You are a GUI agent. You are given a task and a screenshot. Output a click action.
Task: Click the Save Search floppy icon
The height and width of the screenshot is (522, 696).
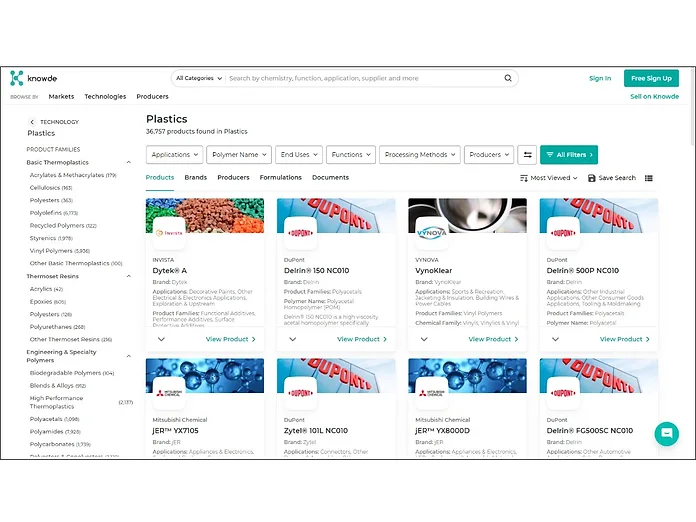591,178
